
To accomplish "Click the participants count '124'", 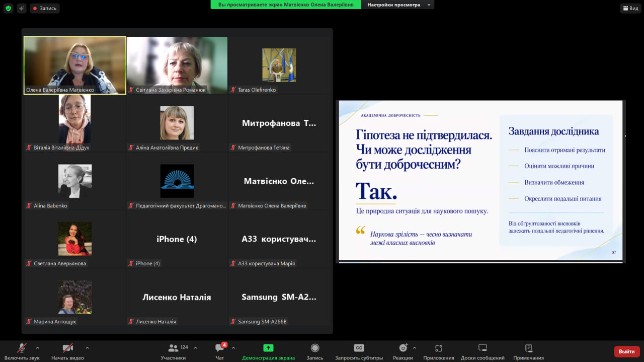I will (x=184, y=347).
